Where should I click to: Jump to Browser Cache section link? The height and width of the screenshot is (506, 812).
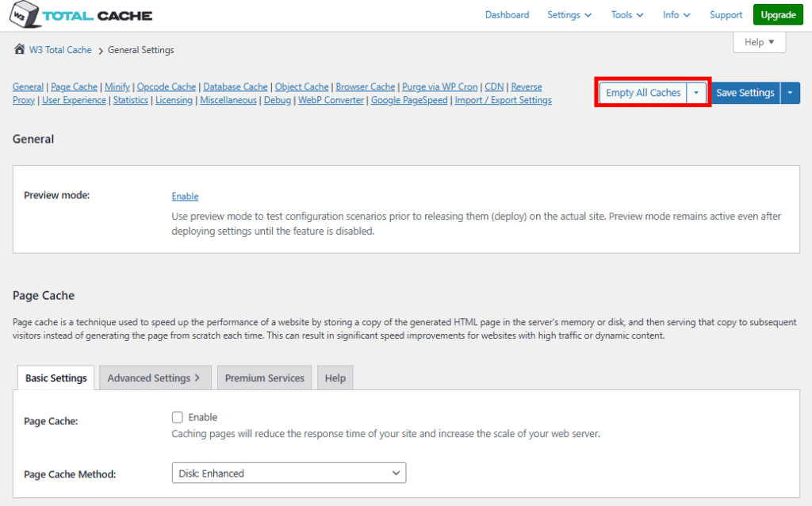point(365,86)
